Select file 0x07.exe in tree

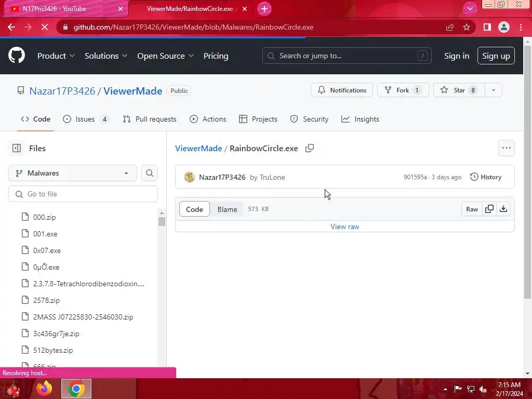(x=47, y=250)
